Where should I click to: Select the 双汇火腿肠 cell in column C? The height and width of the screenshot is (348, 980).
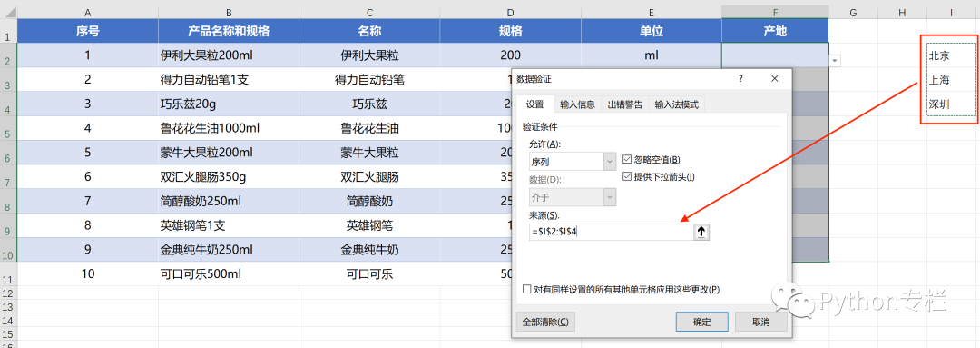click(369, 177)
